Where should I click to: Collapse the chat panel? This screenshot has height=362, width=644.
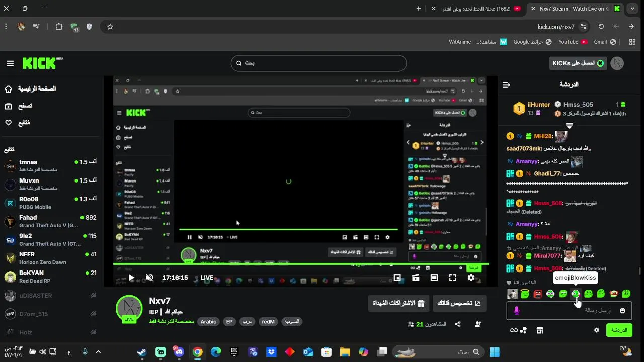pos(507,85)
